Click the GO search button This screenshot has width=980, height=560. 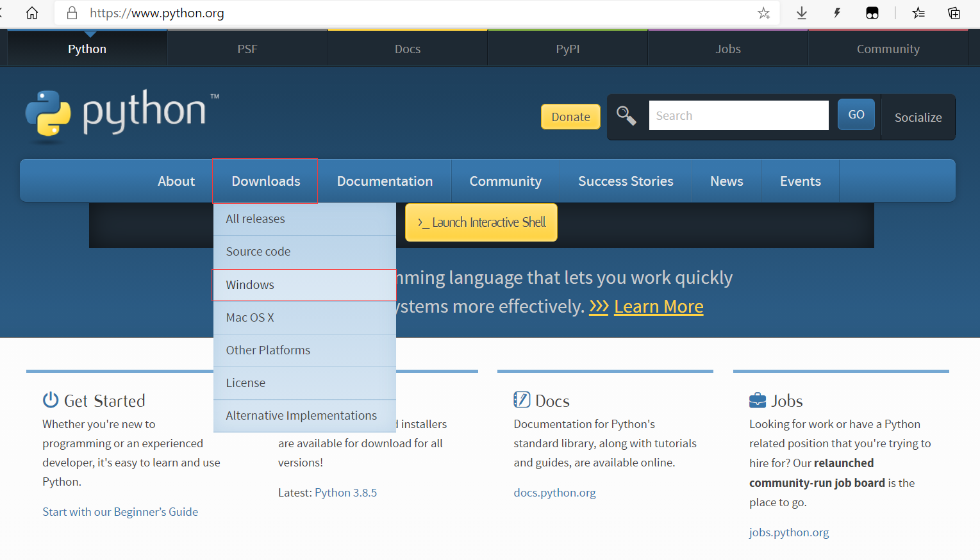[856, 115]
